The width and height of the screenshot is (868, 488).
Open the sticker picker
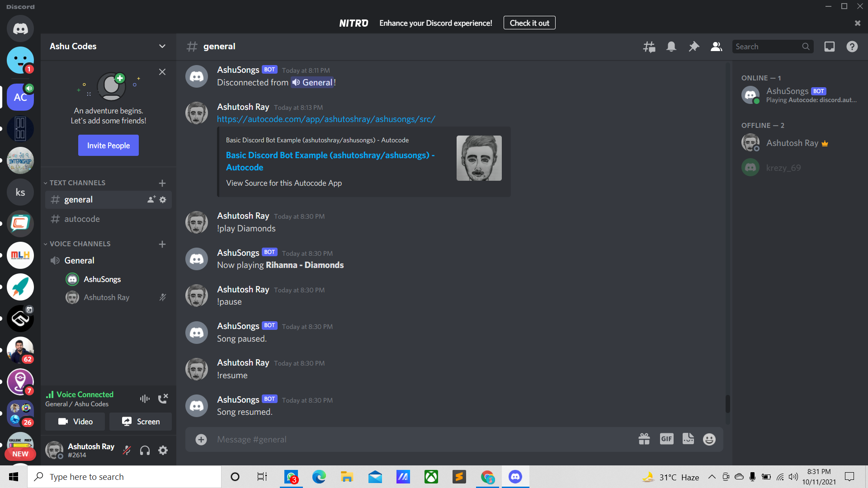click(688, 439)
